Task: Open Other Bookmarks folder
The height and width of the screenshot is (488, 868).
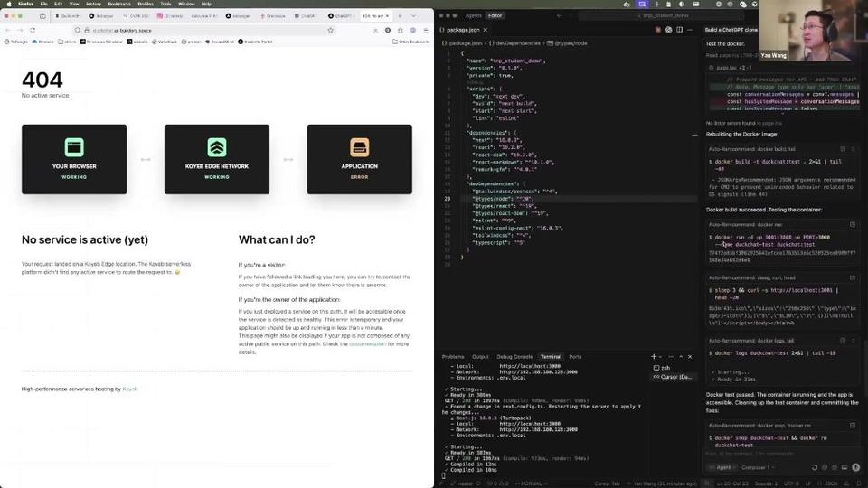Action: [410, 42]
